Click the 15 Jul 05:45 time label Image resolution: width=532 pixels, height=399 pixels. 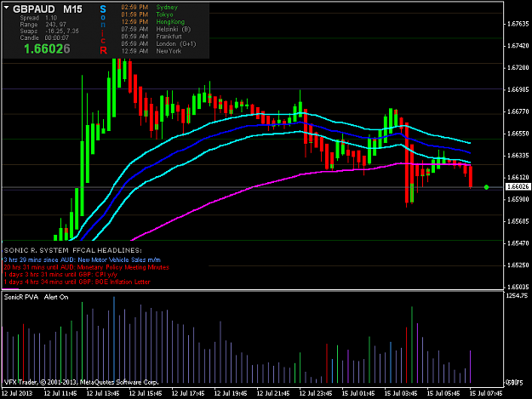click(x=443, y=394)
